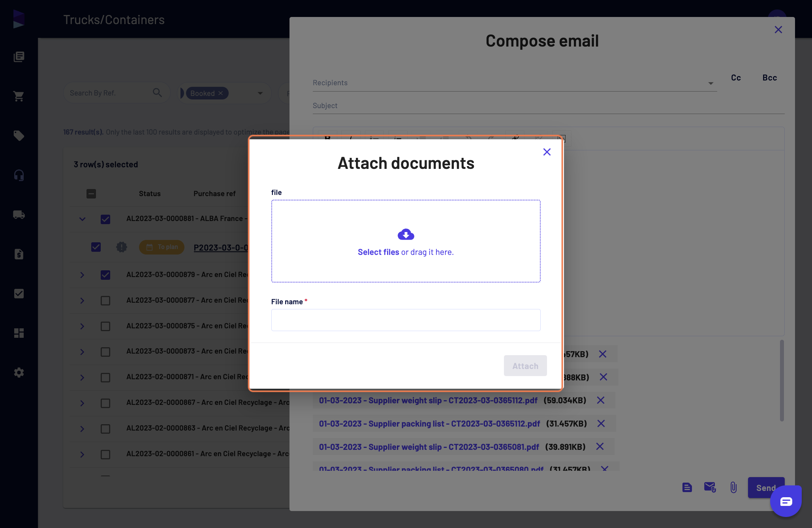This screenshot has height=528, width=812.
Task: Open the invoice document sidebar icon
Action: pyautogui.click(x=19, y=254)
